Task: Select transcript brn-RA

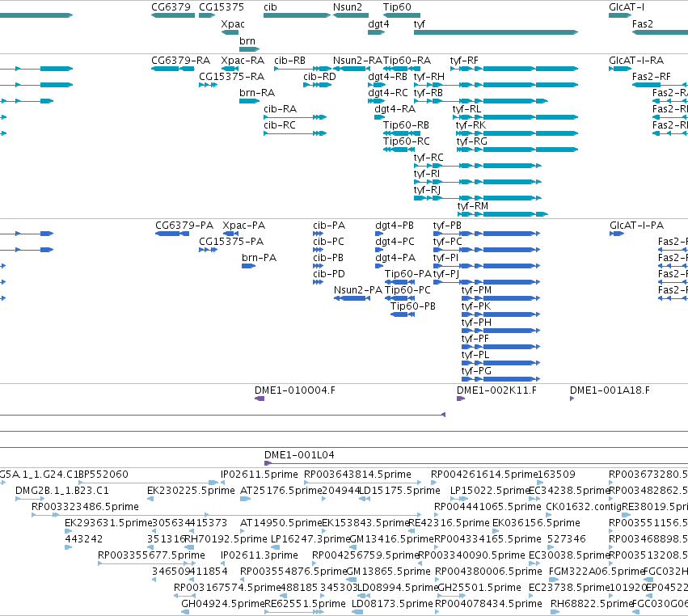Action: click(250, 101)
